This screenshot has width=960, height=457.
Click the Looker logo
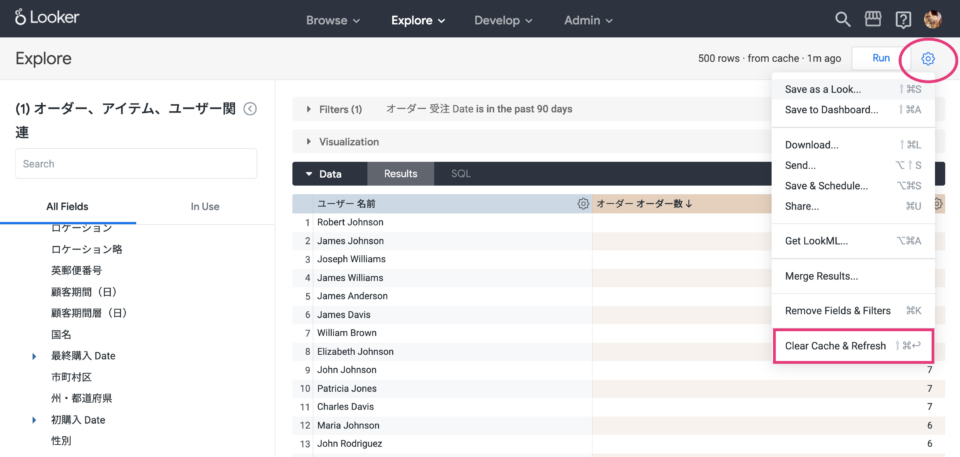tap(47, 18)
